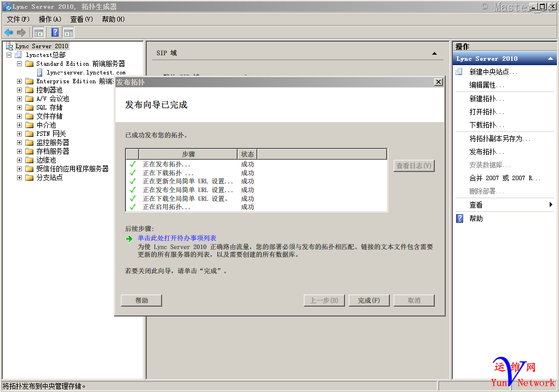Click the PSTN 网关 folder icon
559x392 pixels.
[x=30, y=134]
